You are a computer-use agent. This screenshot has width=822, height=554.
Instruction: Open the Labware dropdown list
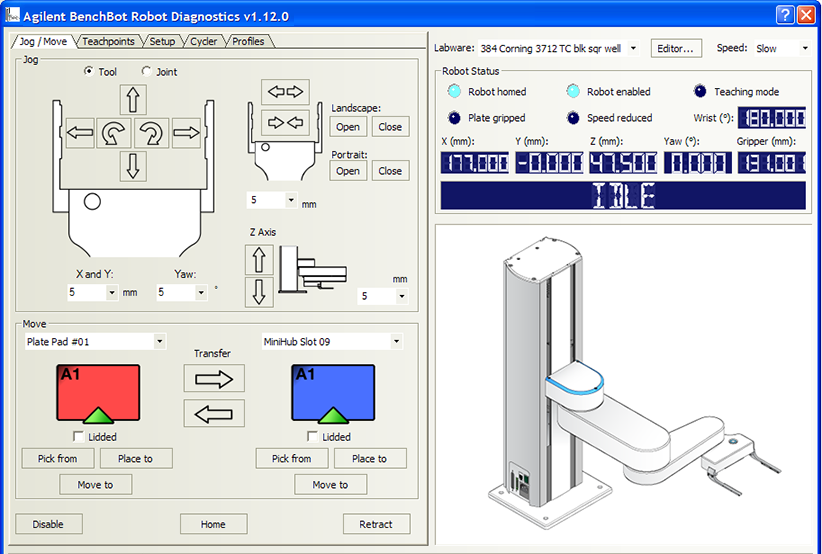click(634, 48)
